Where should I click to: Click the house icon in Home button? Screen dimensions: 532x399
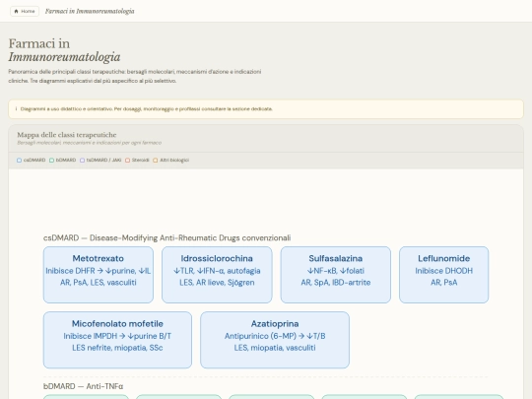pyautogui.click(x=16, y=11)
